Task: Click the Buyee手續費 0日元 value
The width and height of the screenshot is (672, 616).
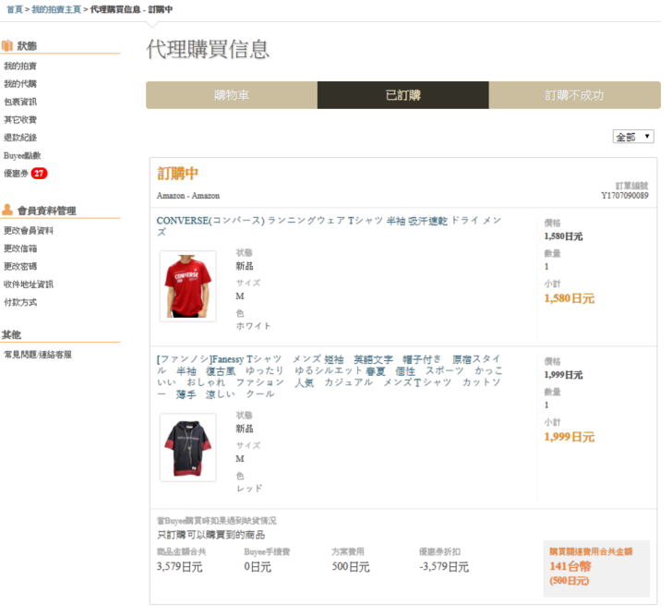Action: click(x=258, y=567)
